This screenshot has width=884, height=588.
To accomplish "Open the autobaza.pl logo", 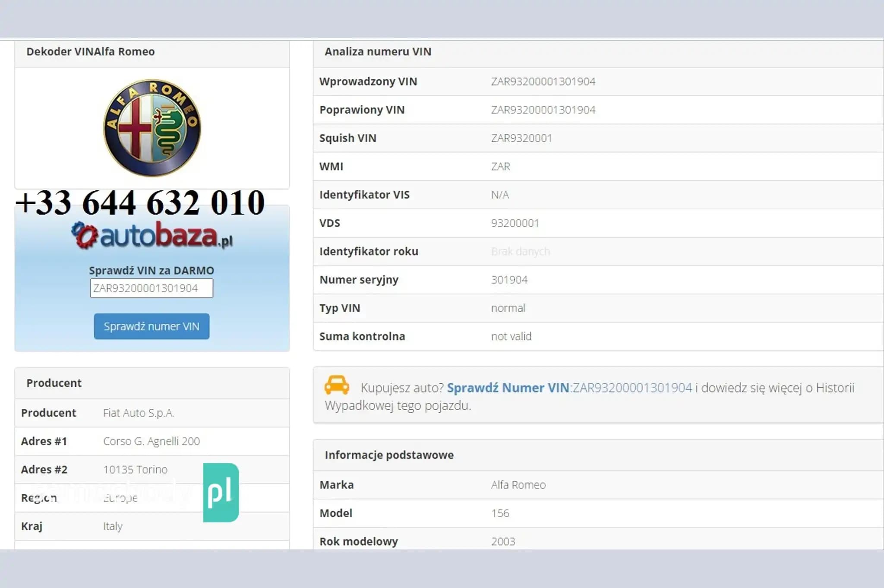I will coord(152,236).
